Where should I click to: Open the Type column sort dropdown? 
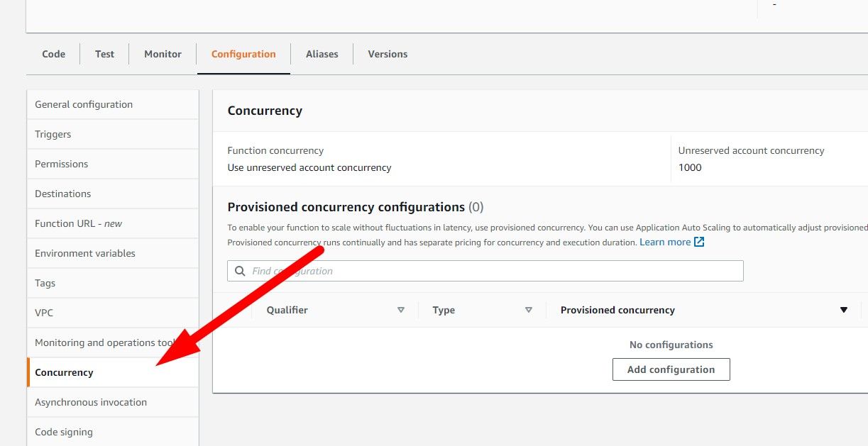[529, 310]
